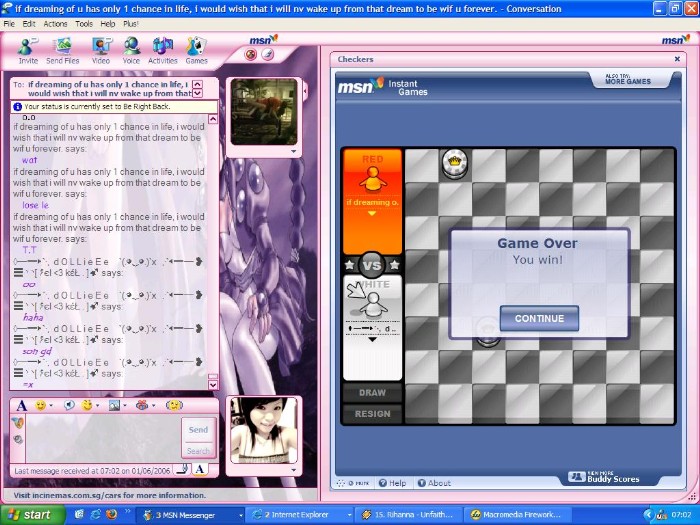Click the CONTINUE button
The width and height of the screenshot is (700, 525).
[539, 318]
